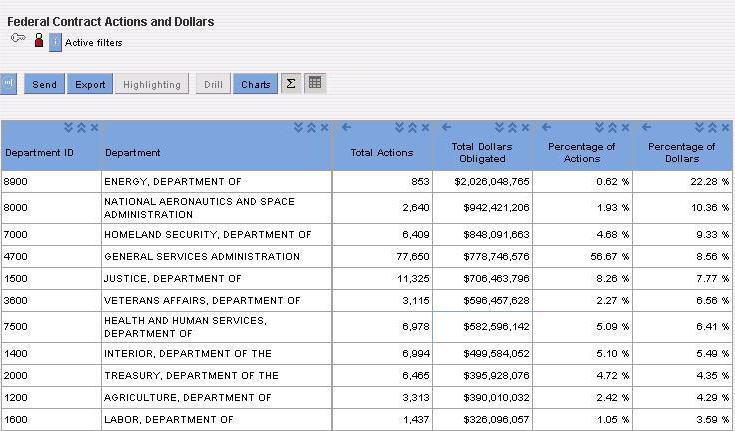Move Percentage of Actions column left

click(x=547, y=127)
